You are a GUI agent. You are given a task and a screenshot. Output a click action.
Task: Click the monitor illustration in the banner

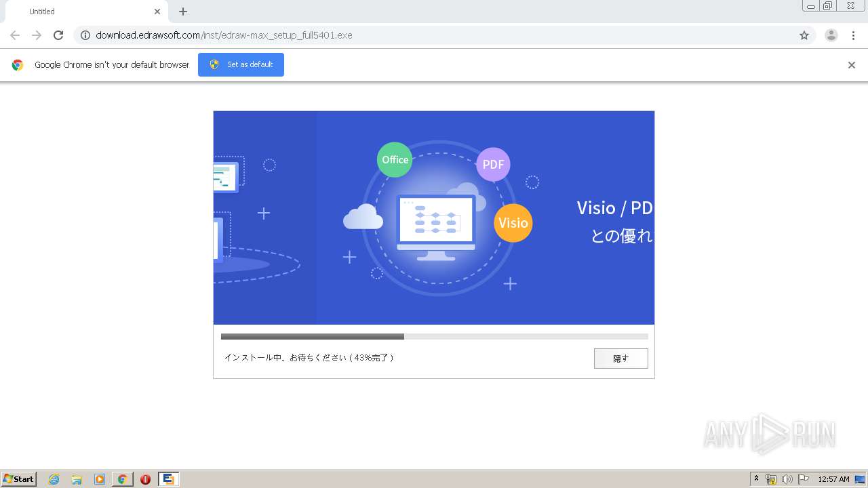click(436, 227)
